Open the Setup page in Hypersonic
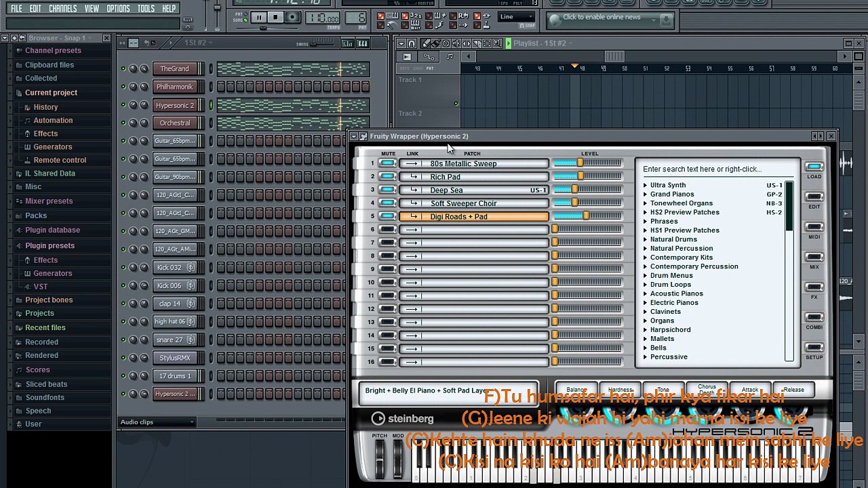The height and width of the screenshot is (488, 868). (814, 348)
